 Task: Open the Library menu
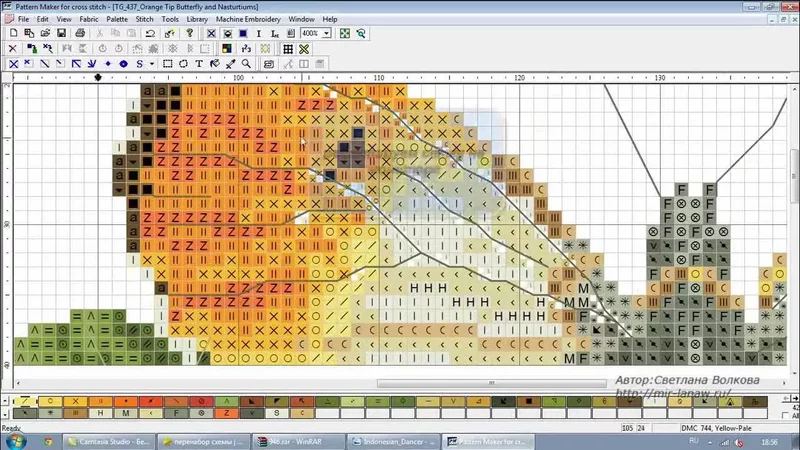pos(197,19)
